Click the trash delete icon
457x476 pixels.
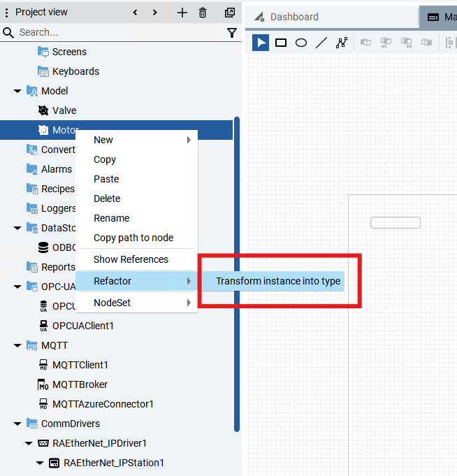[203, 13]
